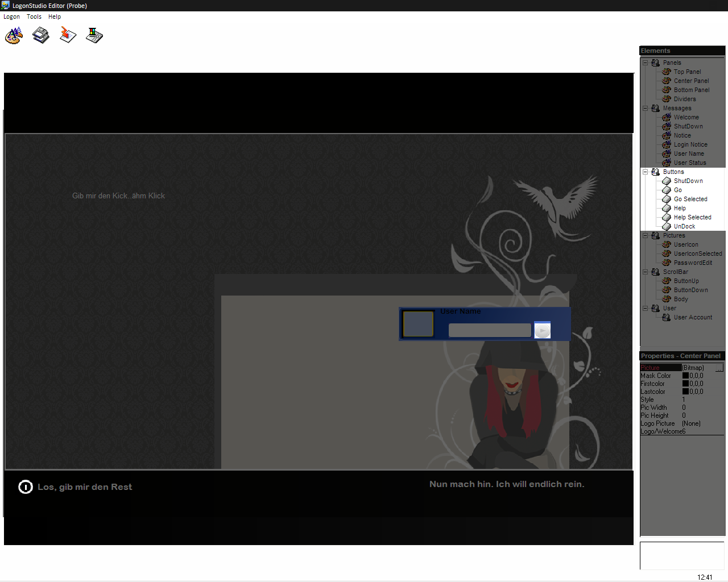Click the browse button for Picture property
The width and height of the screenshot is (728, 582).
point(719,368)
